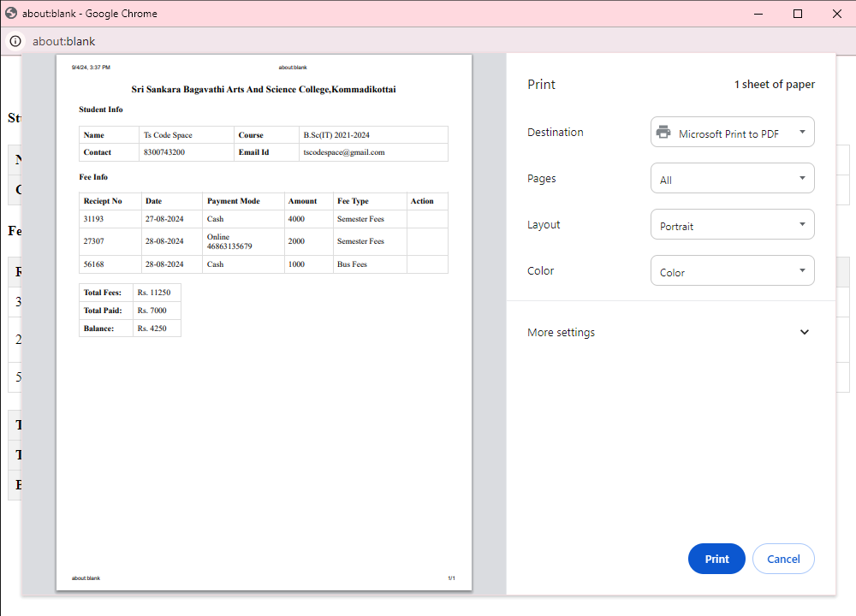Viewport: 856px width, 616px height.
Task: Open the Color mode dropdown
Action: (732, 271)
